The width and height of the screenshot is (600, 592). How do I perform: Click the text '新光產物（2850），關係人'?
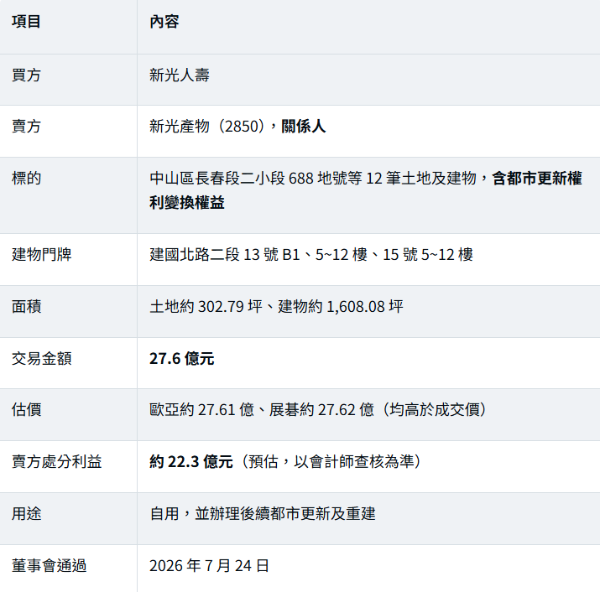click(x=237, y=126)
